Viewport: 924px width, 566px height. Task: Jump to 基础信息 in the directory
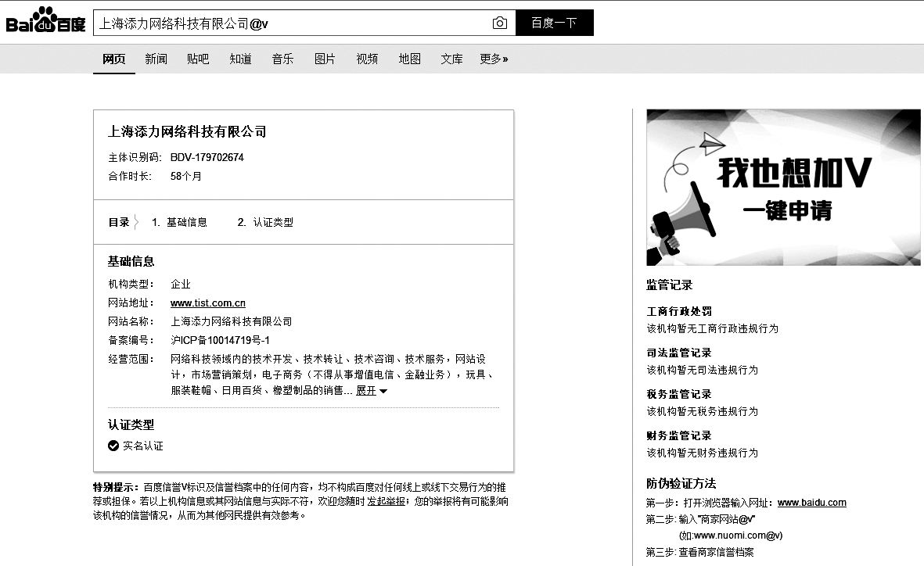pos(186,222)
